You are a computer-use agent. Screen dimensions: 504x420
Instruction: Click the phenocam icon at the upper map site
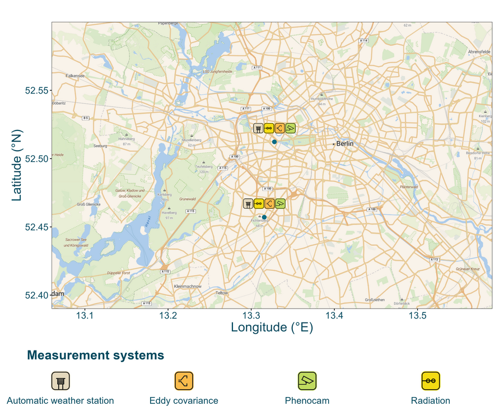[290, 128]
